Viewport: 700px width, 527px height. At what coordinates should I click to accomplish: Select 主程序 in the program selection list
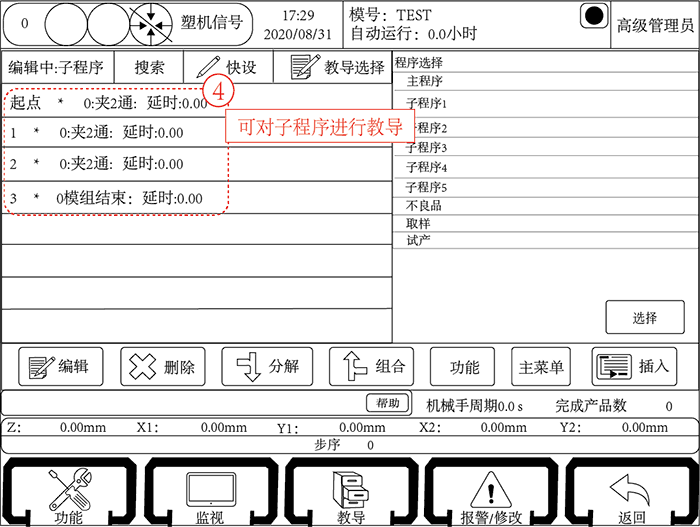425,81
